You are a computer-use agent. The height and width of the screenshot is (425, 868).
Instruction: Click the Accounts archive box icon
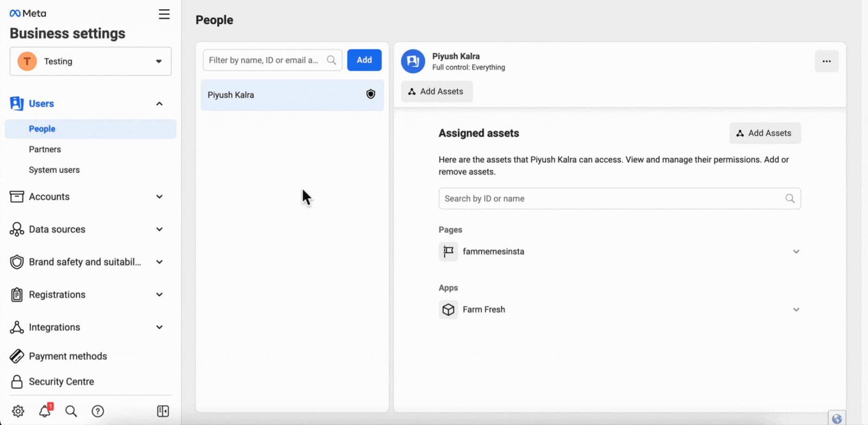point(17,197)
